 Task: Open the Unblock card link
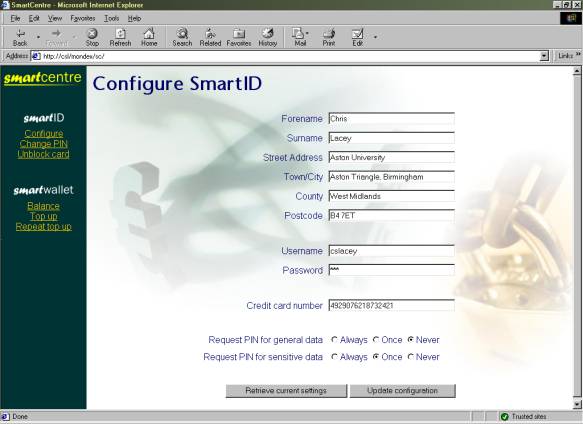pos(43,154)
